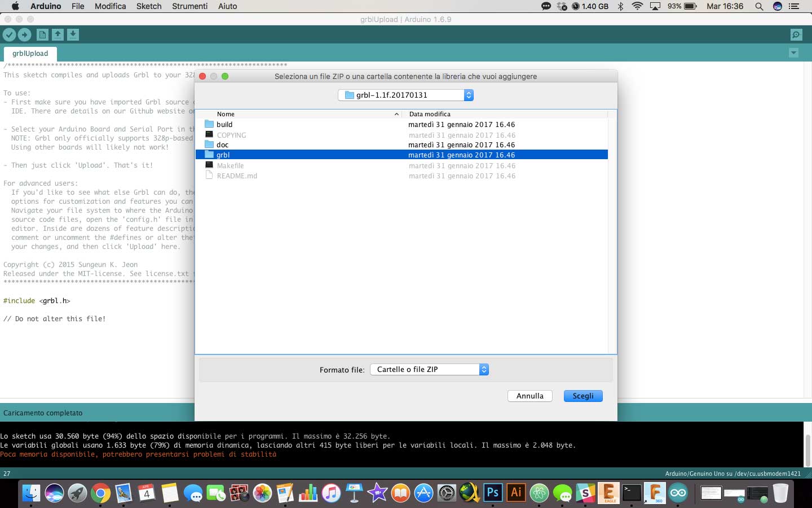Click the #include <grbl.h> code line
The height and width of the screenshot is (508, 812).
point(37,301)
